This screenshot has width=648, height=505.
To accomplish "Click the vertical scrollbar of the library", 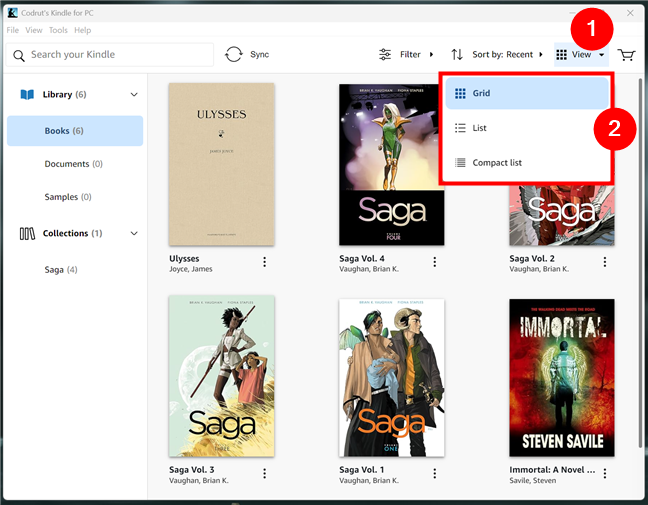I will coord(641,264).
